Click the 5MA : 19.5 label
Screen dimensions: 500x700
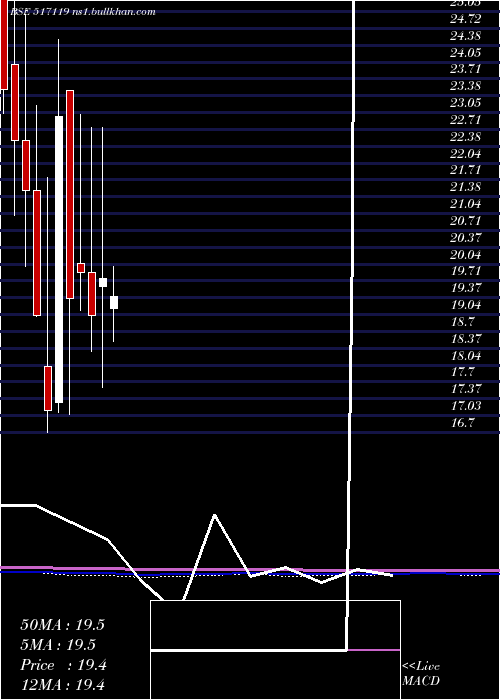(58, 645)
